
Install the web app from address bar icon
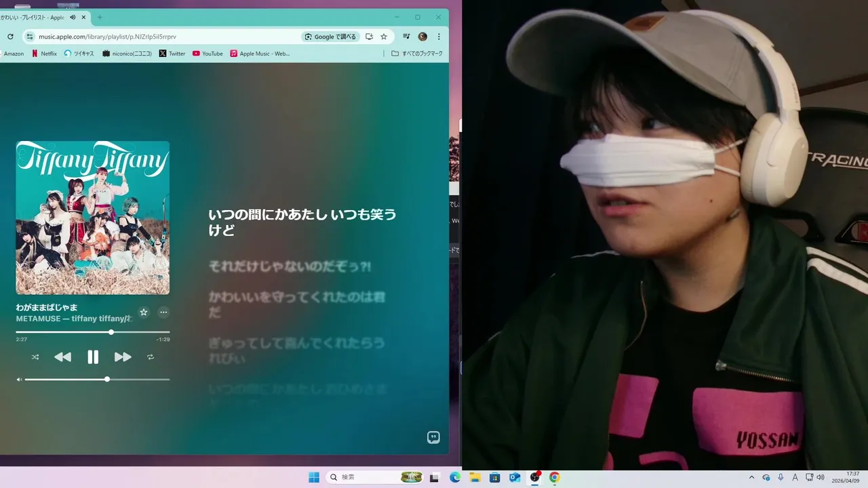point(370,37)
